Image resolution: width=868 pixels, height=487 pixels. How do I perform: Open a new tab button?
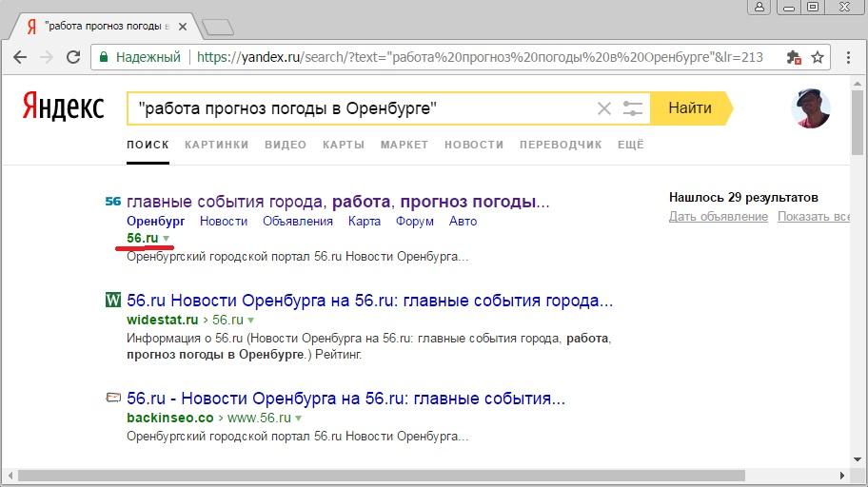tap(218, 28)
